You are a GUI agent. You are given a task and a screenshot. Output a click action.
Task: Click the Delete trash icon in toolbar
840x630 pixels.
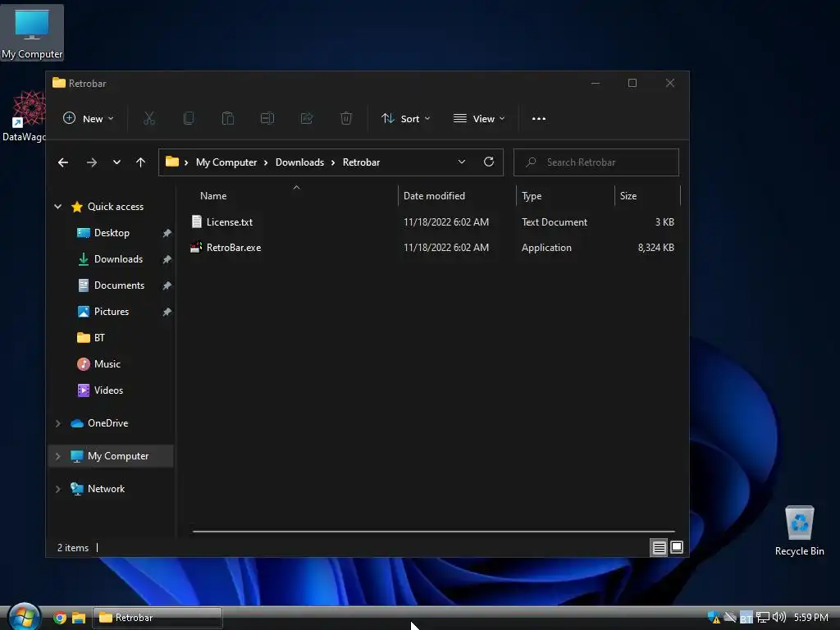click(x=346, y=118)
